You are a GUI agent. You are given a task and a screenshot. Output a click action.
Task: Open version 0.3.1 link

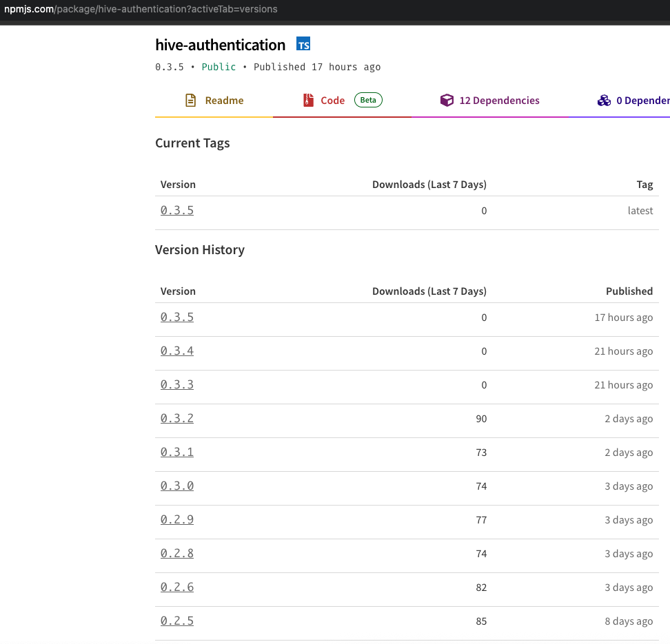pyautogui.click(x=177, y=453)
